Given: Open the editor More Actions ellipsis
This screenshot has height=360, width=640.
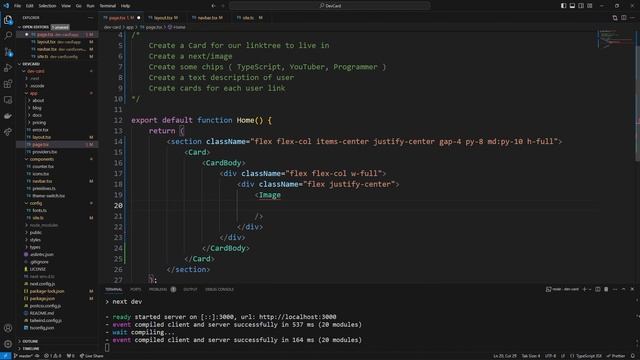Looking at the screenshot, I should pyautogui.click(x=633, y=18).
